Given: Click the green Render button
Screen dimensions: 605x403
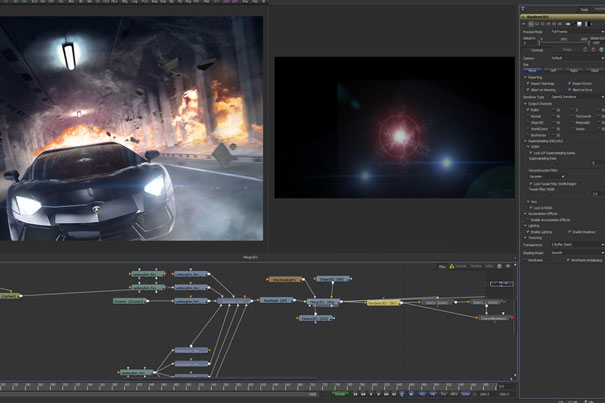Looking at the screenshot, I should pos(340,394).
